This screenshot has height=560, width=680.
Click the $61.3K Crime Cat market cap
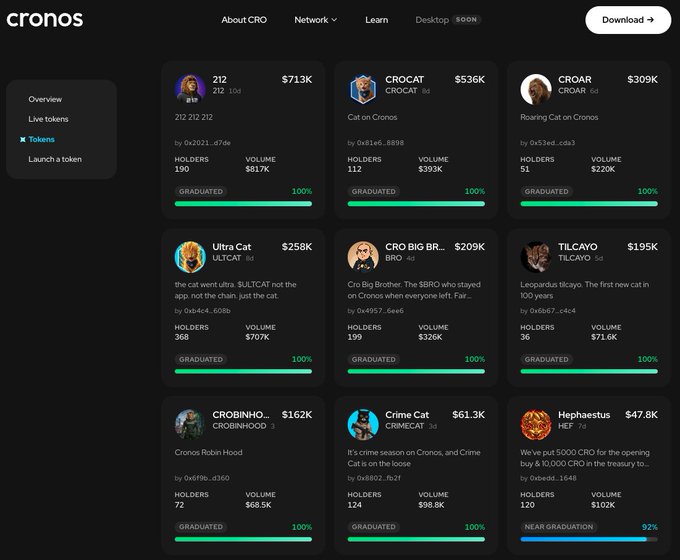tap(468, 415)
